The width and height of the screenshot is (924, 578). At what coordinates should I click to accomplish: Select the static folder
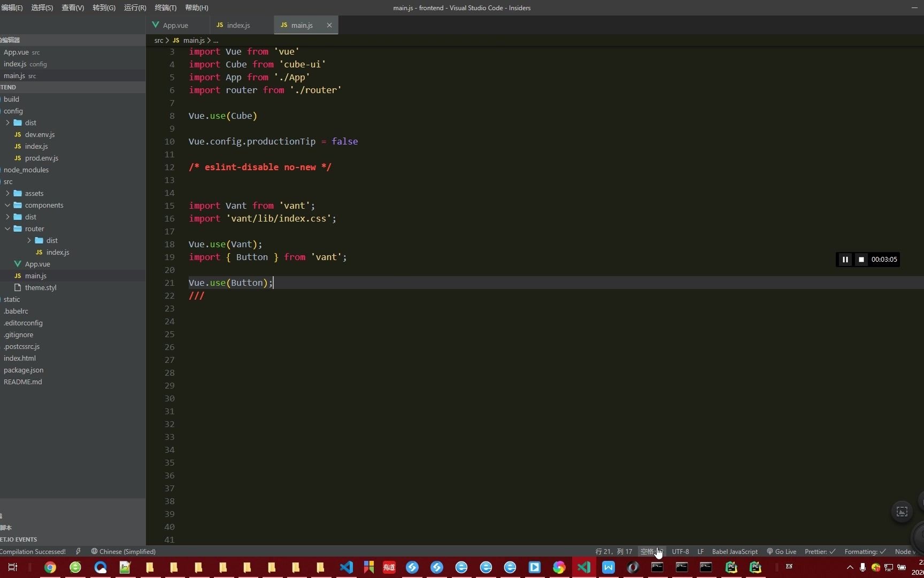12,299
